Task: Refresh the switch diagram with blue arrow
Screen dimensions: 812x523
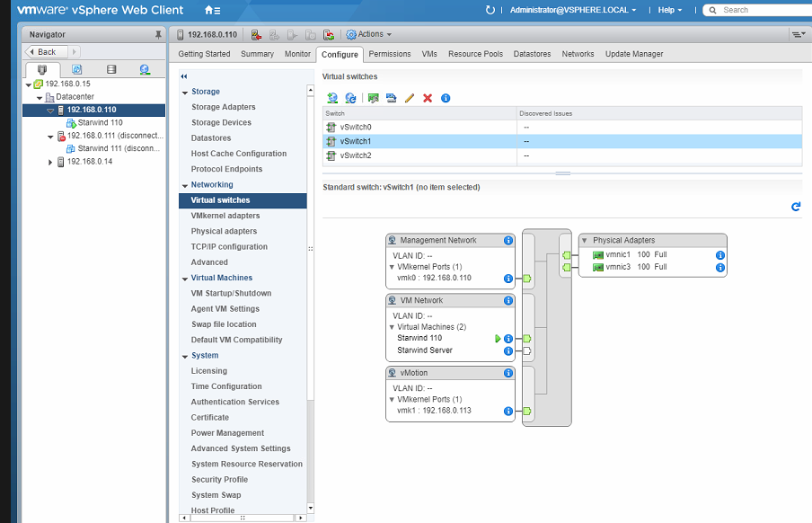Action: pos(796,207)
